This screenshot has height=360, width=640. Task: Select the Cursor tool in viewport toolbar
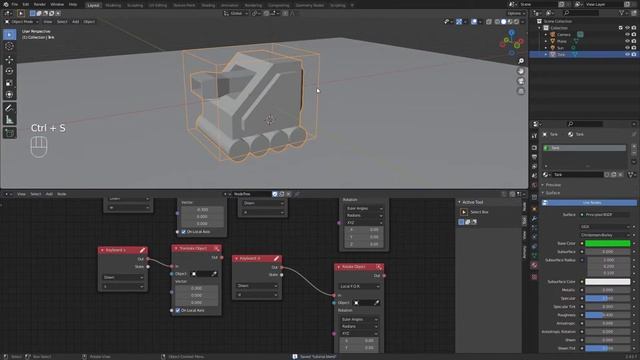click(x=9, y=46)
